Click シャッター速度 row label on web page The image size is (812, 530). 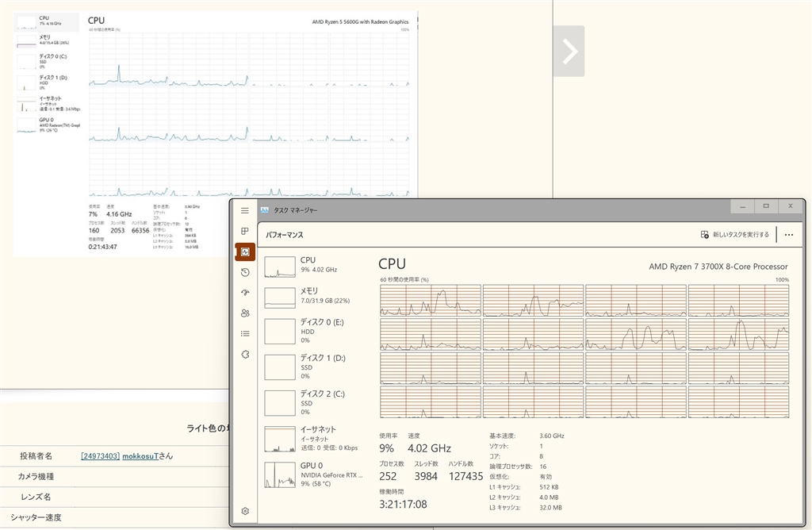[36, 517]
